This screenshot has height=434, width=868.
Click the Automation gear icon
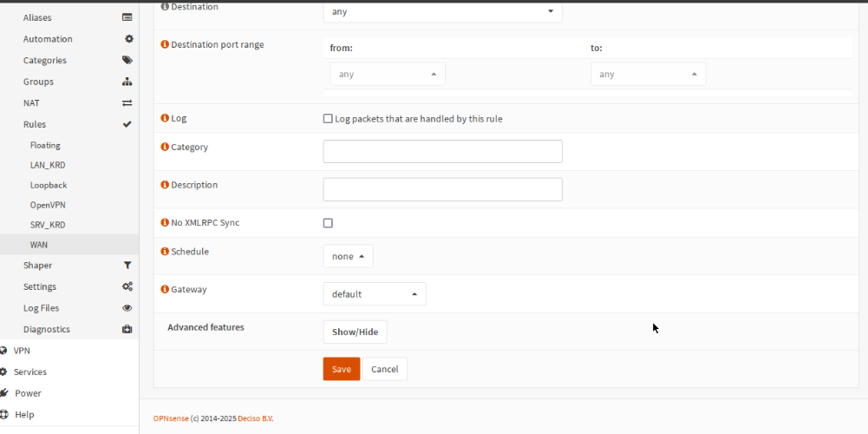click(128, 39)
